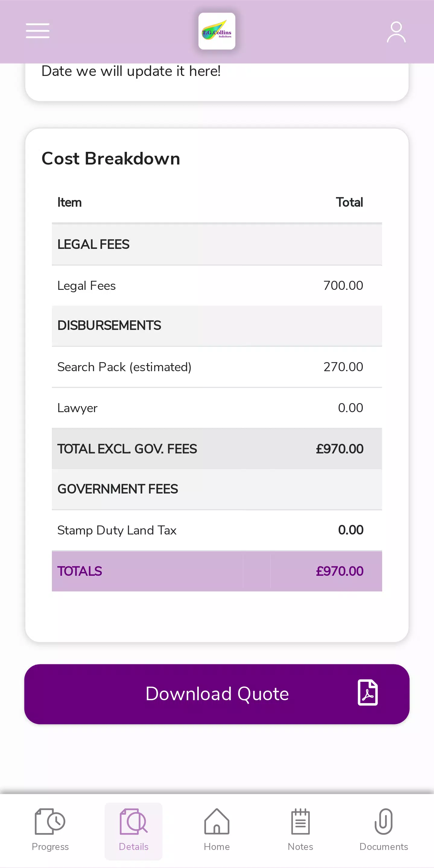Open the hamburger menu icon

pos(38,31)
